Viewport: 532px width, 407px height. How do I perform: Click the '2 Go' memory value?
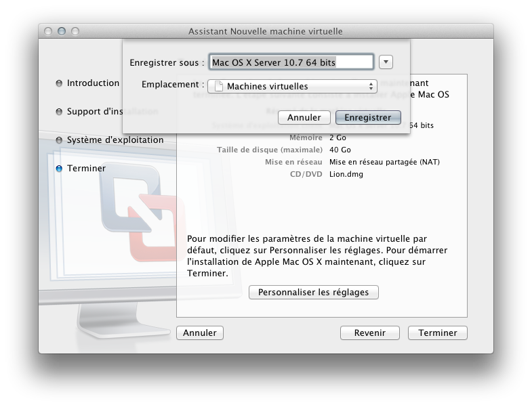click(x=337, y=137)
